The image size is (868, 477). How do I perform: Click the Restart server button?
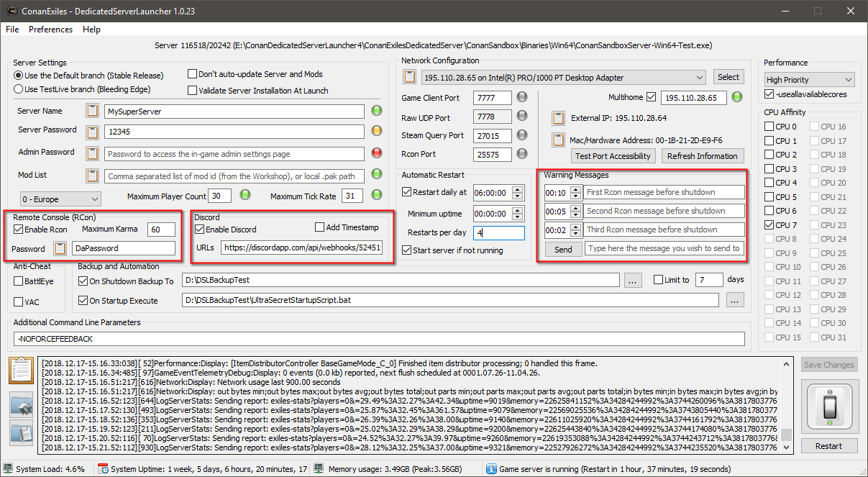coord(828,446)
